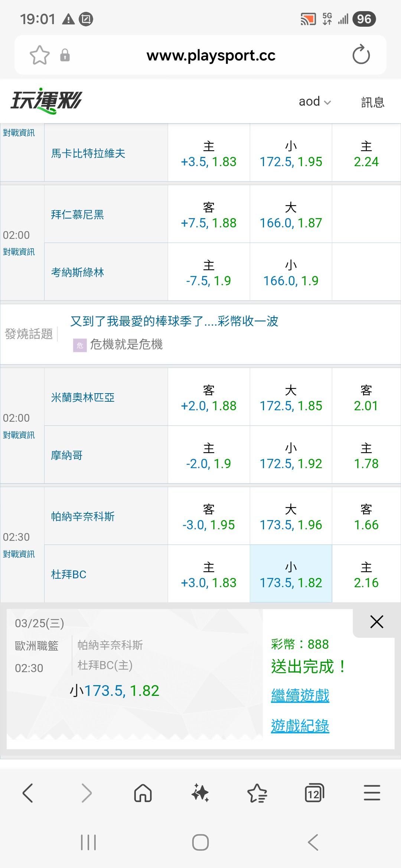Tap the AI sparkle assistant icon
This screenshot has width=401, height=868.
(x=200, y=793)
